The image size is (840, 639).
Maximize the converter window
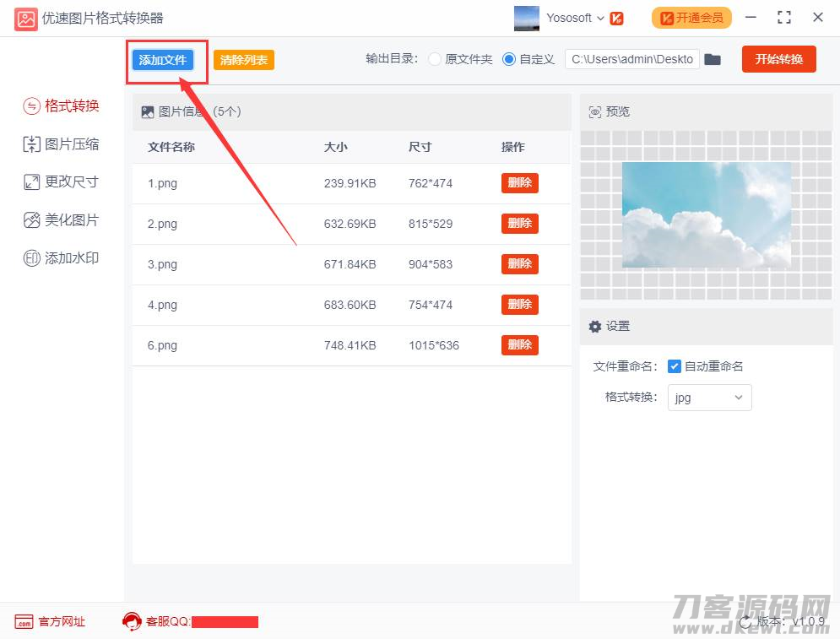pyautogui.click(x=784, y=18)
